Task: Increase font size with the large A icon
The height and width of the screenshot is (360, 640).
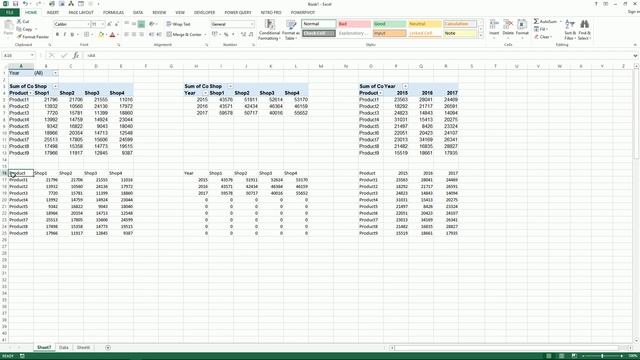Action: click(x=109, y=24)
